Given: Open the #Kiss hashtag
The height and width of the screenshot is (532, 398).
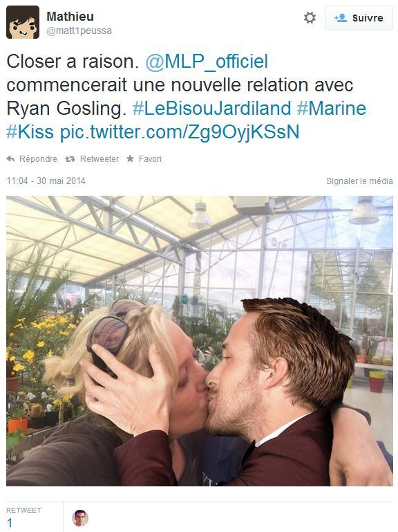Looking at the screenshot, I should click(30, 132).
